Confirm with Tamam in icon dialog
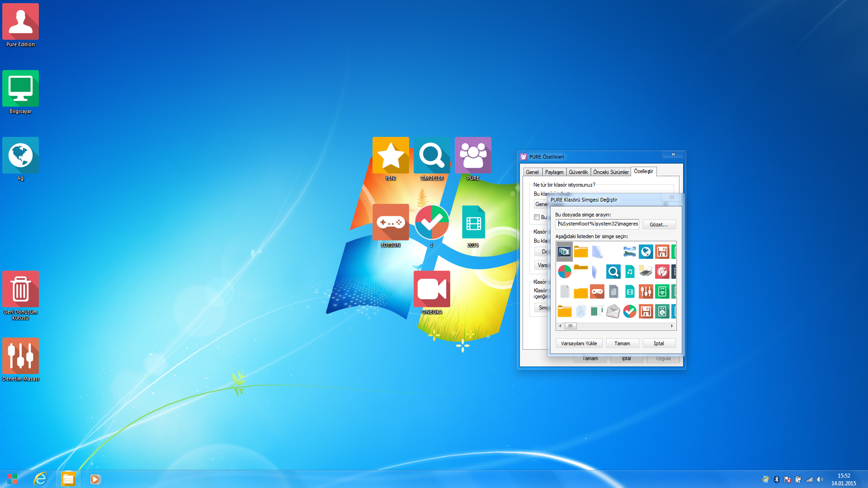Viewport: 868px width, 488px height. tap(622, 343)
